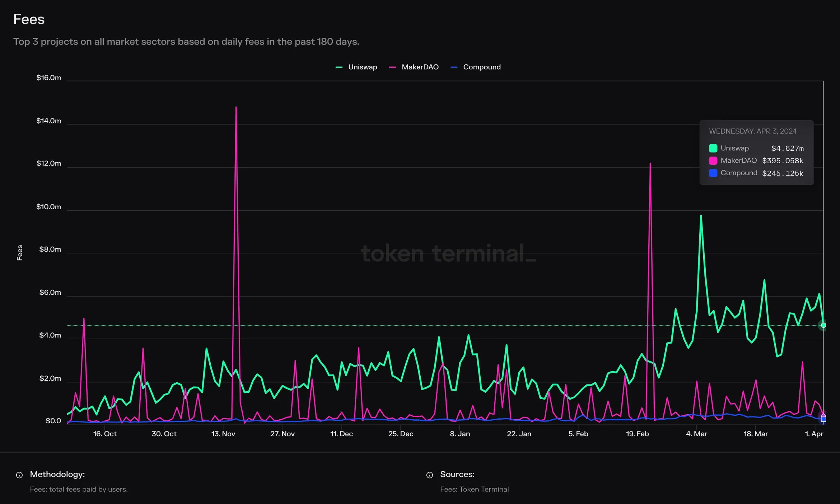Click the '13. Nov' x-axis label

click(x=223, y=434)
